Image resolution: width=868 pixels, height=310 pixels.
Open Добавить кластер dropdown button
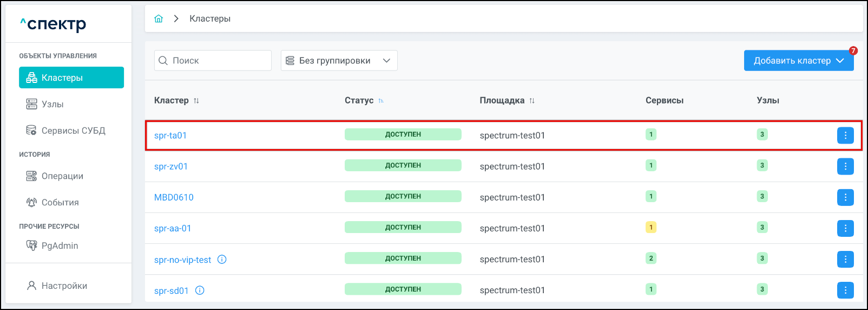(798, 61)
